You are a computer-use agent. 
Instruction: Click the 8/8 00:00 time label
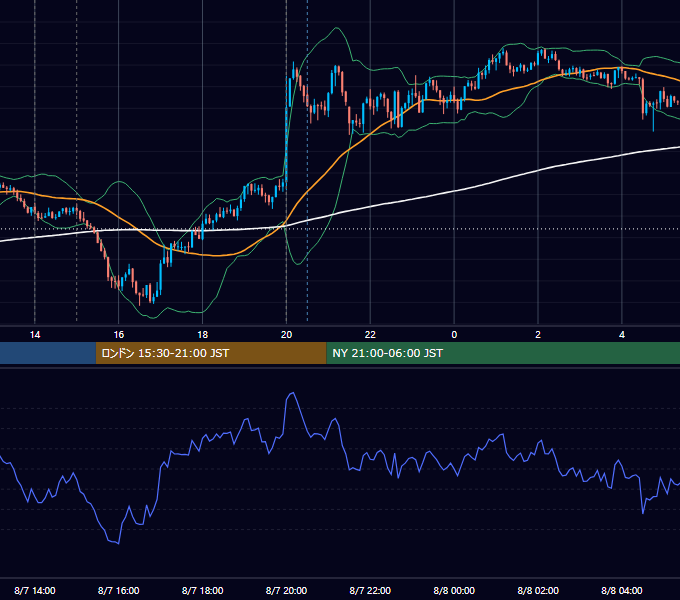[454, 590]
